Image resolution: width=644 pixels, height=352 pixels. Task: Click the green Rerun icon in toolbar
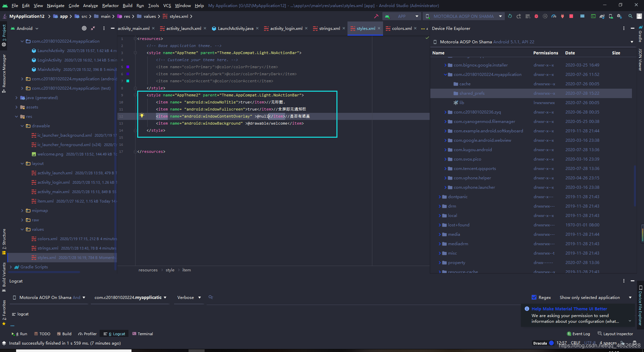(x=510, y=16)
